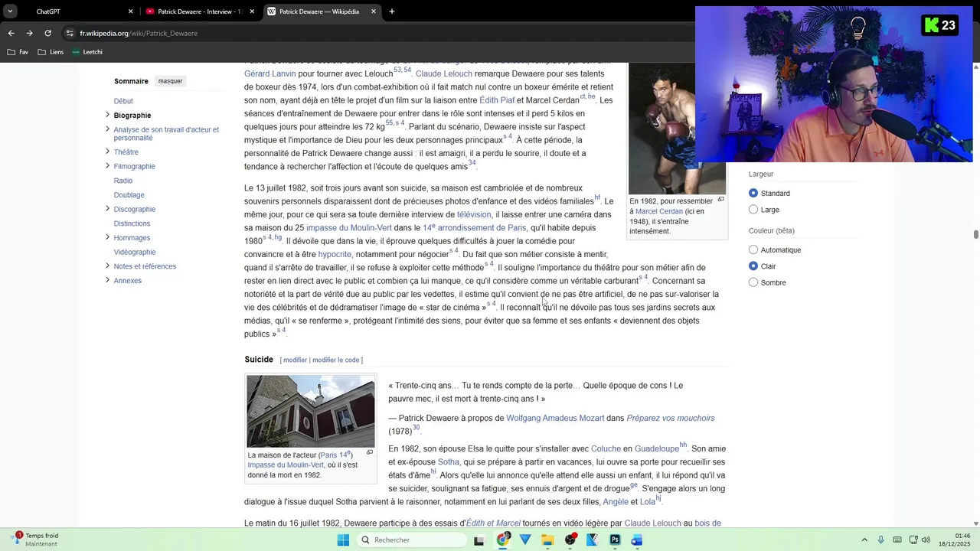The height and width of the screenshot is (551, 980).
Task: Expand the Hommages section in Sommaire
Action: [x=107, y=237]
